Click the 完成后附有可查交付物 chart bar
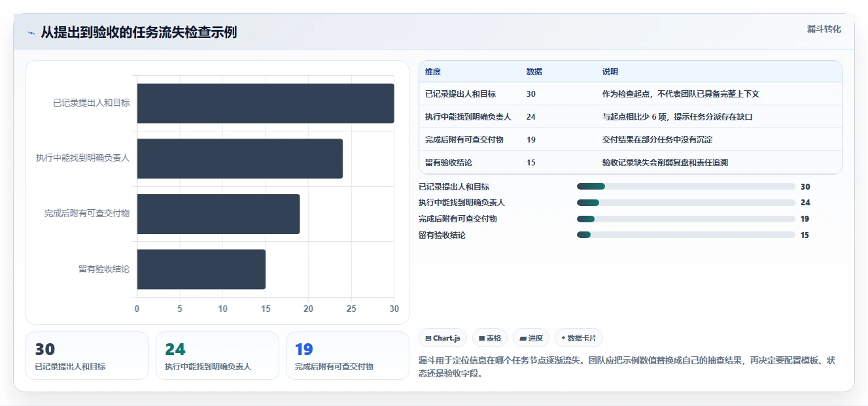The height and width of the screenshot is (406, 868). tap(218, 214)
